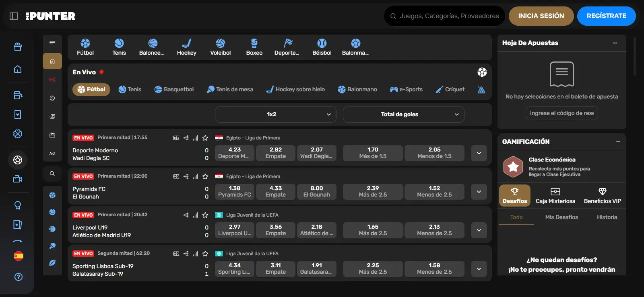Click the REGÍSTRATE button
644x297 pixels.
click(x=607, y=16)
